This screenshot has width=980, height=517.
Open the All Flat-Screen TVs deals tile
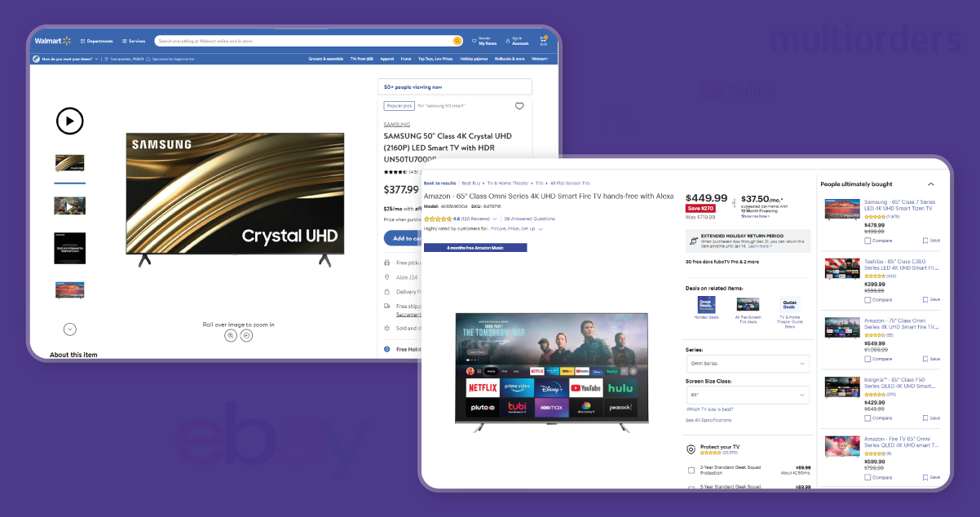[x=748, y=309]
